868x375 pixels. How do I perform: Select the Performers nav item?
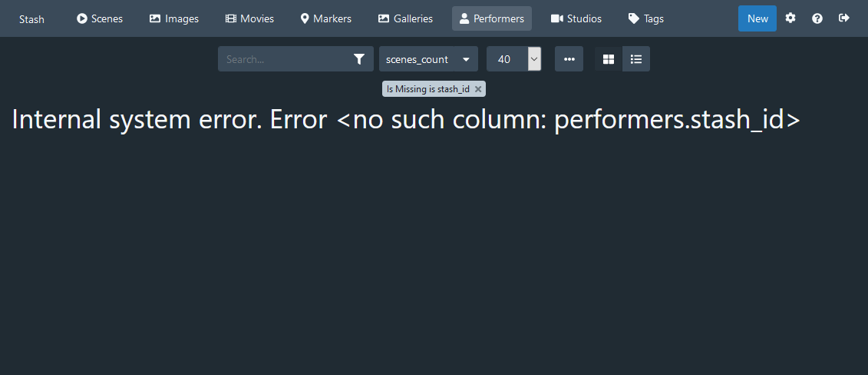click(x=492, y=18)
